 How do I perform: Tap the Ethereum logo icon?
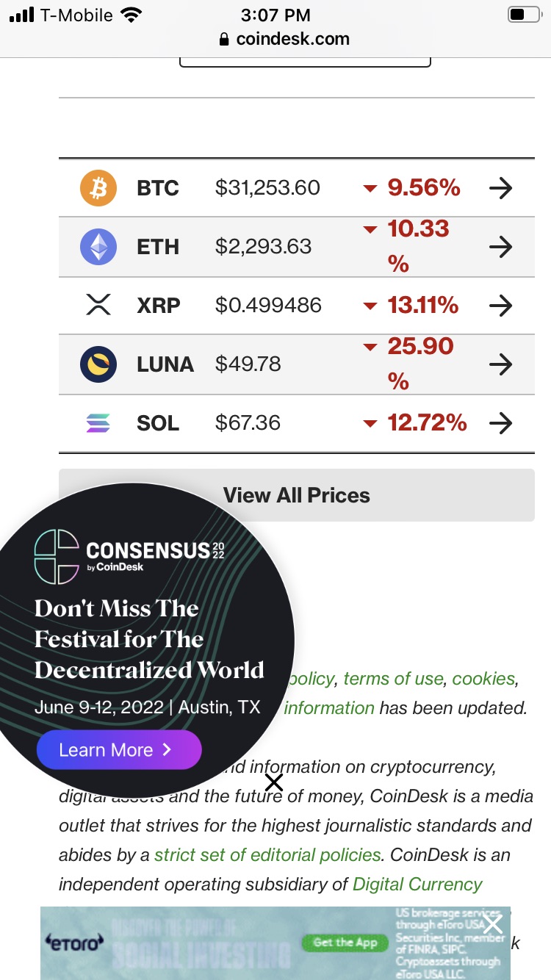(x=98, y=247)
